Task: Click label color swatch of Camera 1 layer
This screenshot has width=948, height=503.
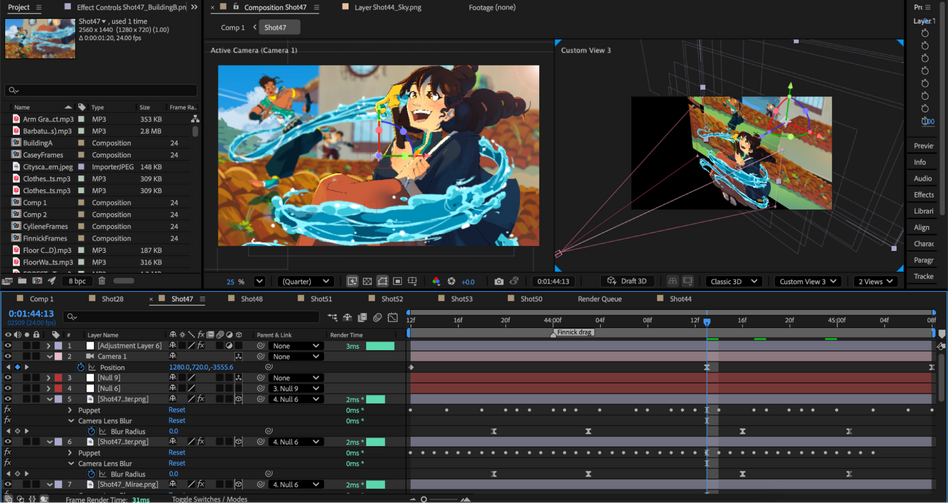Action: coord(58,357)
